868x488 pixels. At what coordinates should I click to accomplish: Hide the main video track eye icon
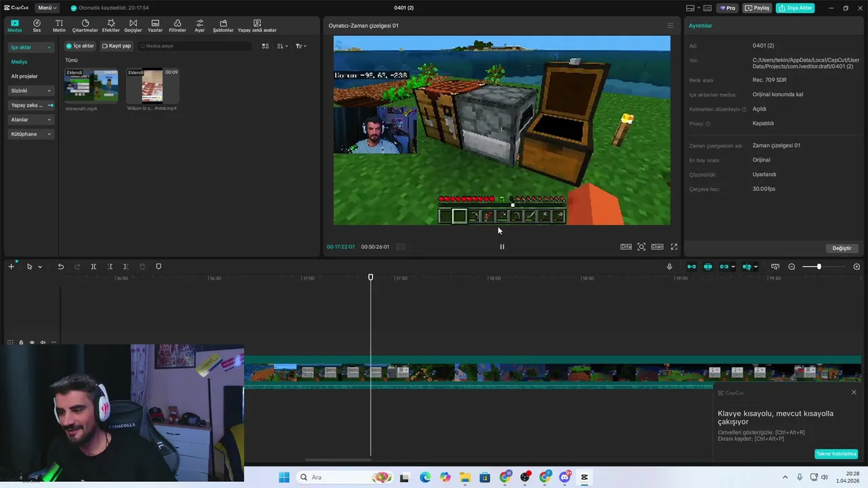(32, 342)
